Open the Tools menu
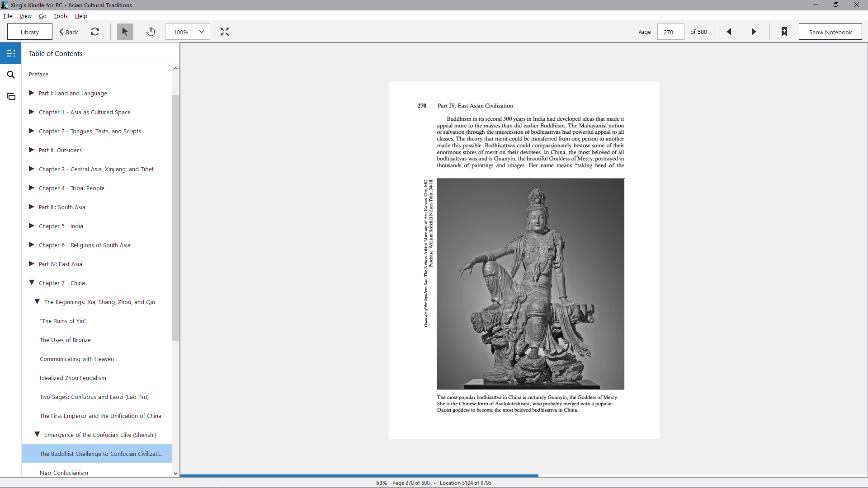The image size is (868, 488). pos(61,16)
